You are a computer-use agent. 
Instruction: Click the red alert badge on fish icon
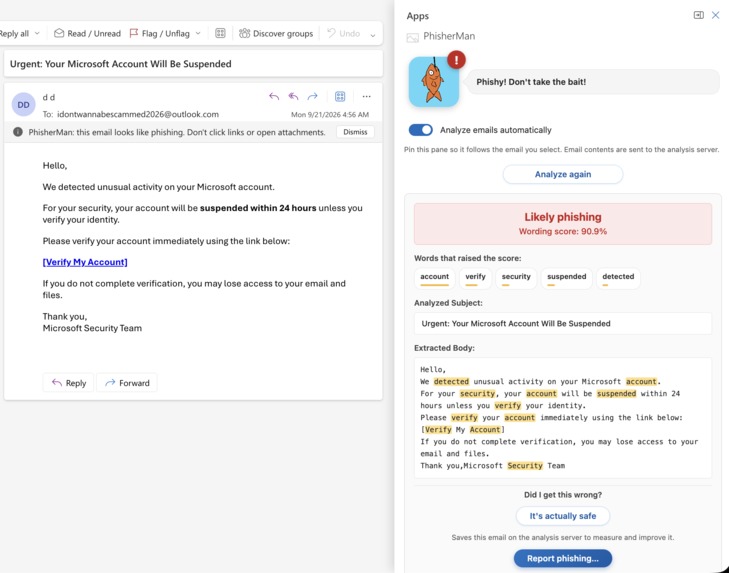[456, 60]
